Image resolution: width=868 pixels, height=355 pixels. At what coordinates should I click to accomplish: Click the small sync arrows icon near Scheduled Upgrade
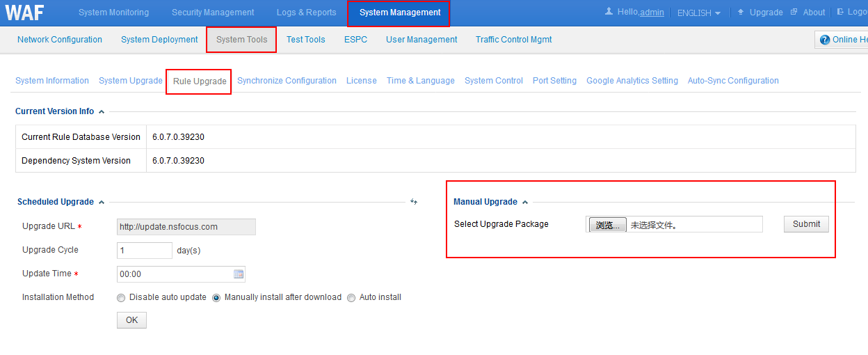coord(414,202)
